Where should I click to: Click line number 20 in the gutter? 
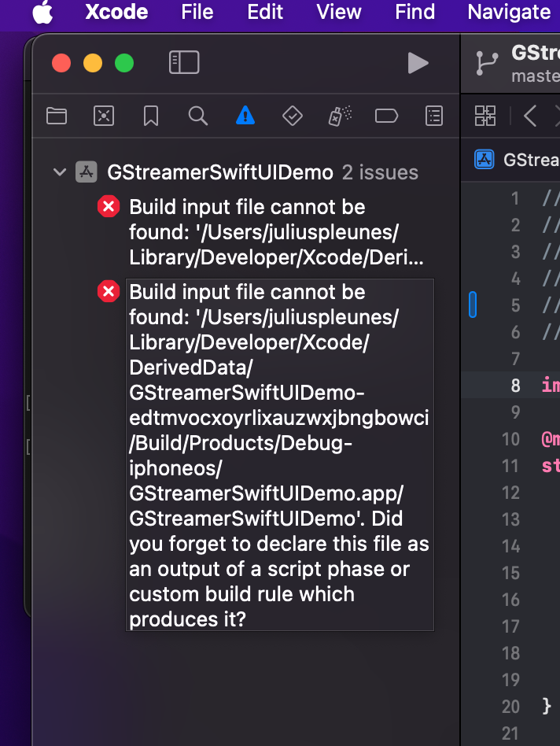coord(510,707)
